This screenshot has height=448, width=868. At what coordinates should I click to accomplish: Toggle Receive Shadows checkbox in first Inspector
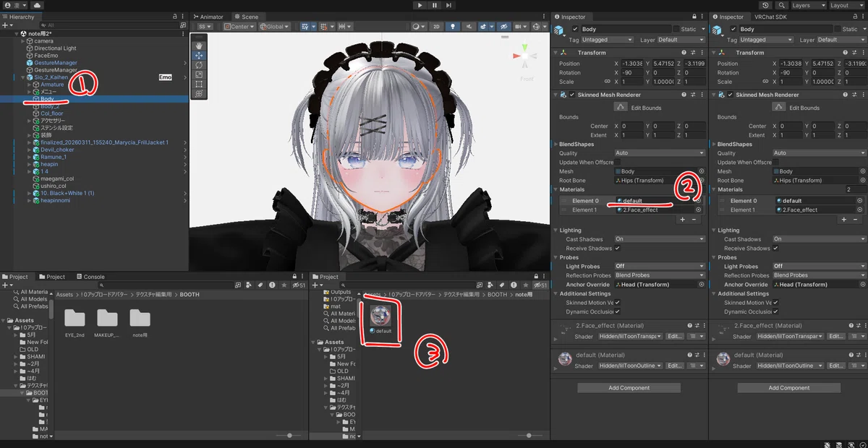point(617,248)
